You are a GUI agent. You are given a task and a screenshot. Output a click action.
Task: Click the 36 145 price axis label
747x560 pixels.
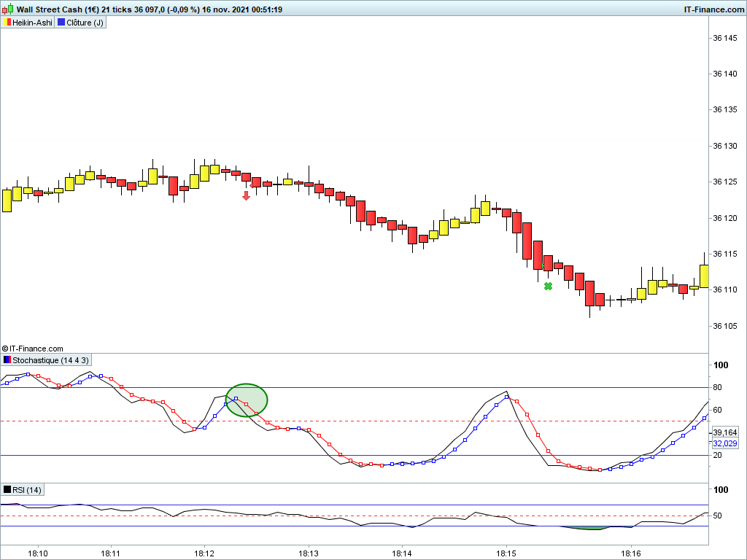tap(725, 38)
